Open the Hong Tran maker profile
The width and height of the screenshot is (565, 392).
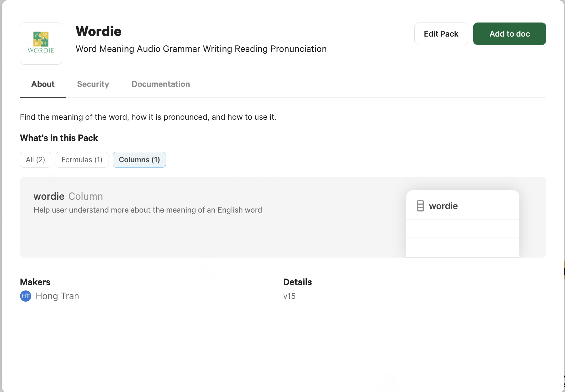(57, 296)
